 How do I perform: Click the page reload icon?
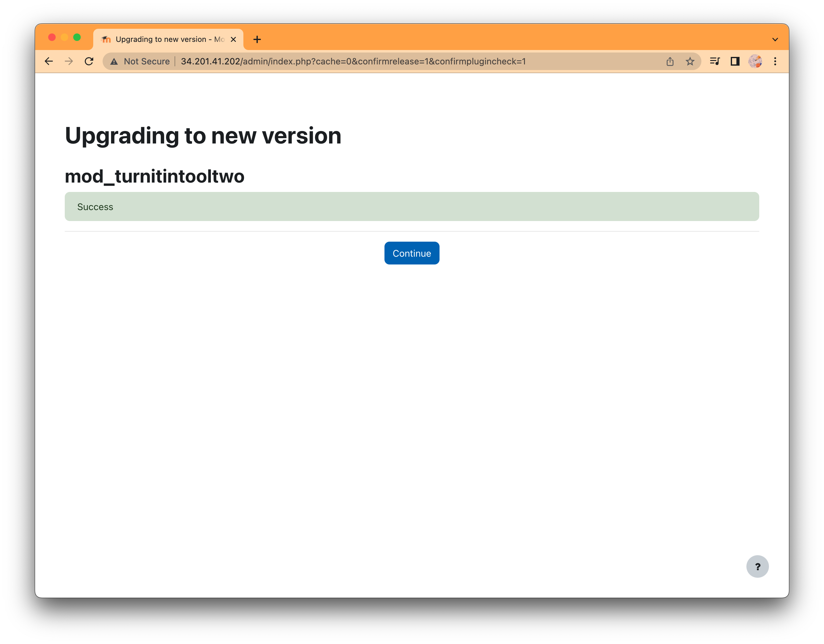[x=89, y=61]
